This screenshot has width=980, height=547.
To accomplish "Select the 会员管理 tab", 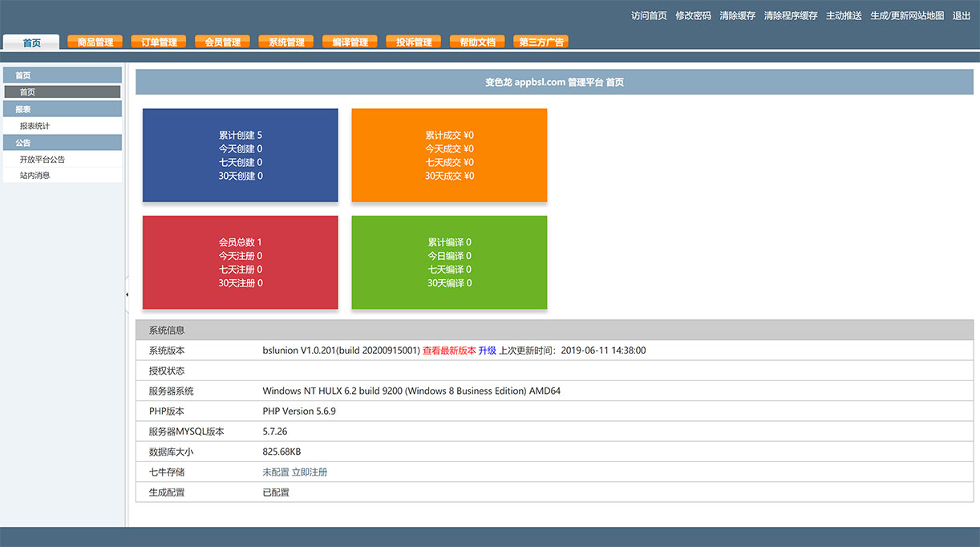I will (x=222, y=41).
